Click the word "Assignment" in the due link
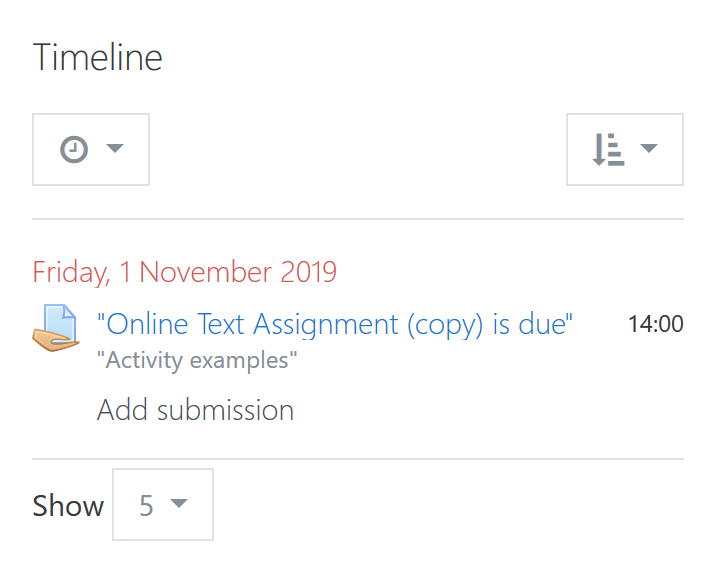The height and width of the screenshot is (572, 716). point(326,325)
